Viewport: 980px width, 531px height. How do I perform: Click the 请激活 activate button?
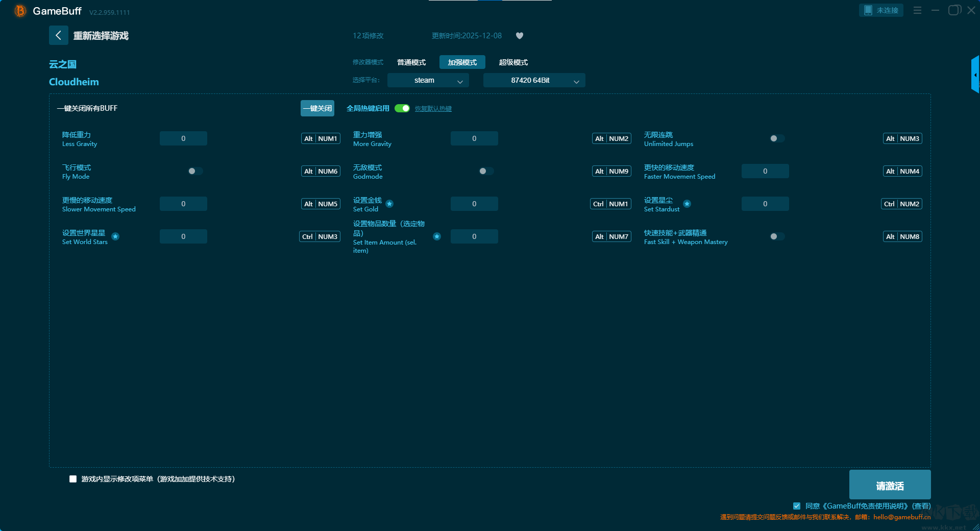[x=890, y=485]
